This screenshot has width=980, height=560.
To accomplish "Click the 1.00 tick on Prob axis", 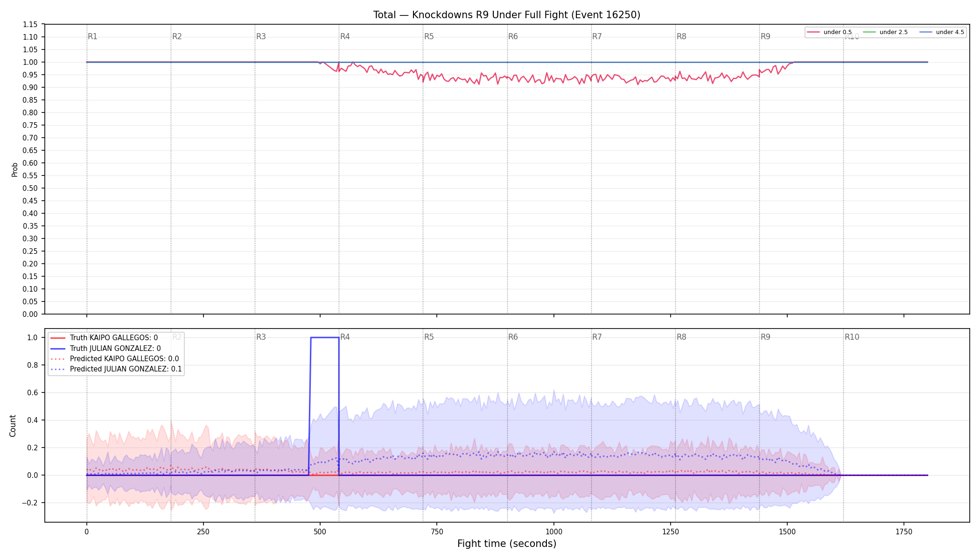I will pos(30,62).
